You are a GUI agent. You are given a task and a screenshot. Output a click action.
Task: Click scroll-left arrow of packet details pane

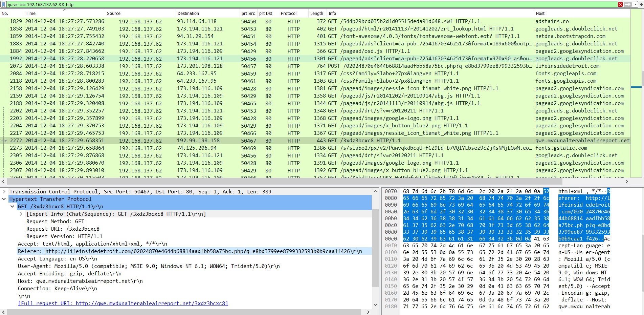click(x=3, y=312)
